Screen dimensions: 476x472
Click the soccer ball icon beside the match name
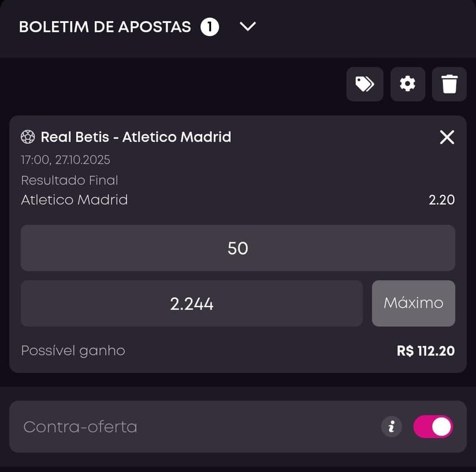pos(27,137)
